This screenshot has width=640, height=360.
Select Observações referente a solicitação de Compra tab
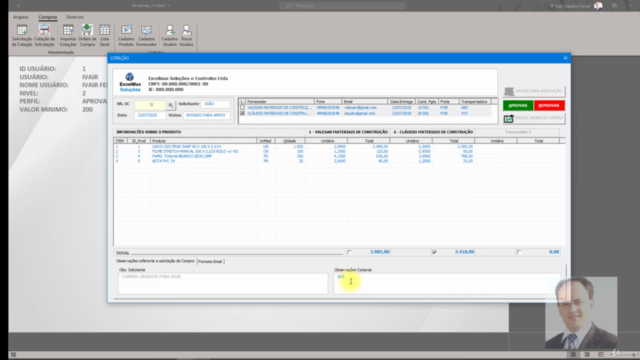point(155,261)
